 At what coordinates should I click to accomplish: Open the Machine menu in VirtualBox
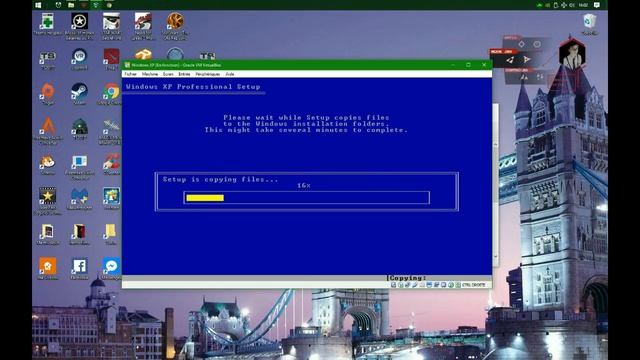pyautogui.click(x=150, y=74)
